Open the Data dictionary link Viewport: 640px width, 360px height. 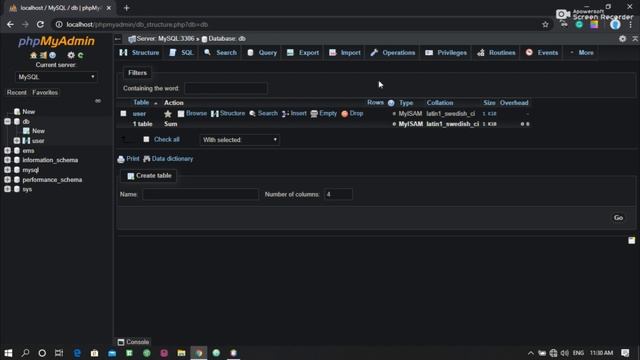[x=168, y=159]
